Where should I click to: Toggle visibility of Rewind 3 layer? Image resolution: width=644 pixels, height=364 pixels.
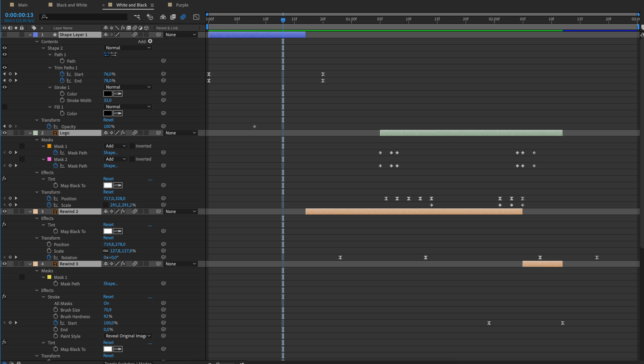click(x=4, y=264)
